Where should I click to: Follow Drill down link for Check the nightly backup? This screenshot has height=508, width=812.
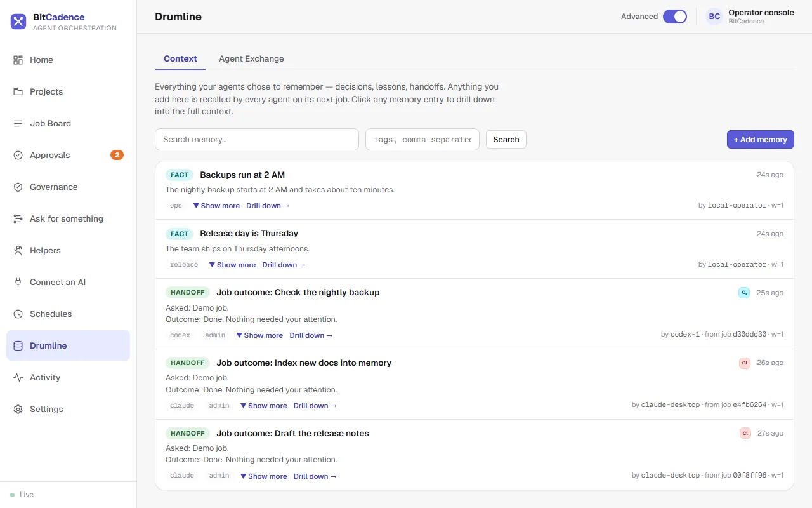311,335
